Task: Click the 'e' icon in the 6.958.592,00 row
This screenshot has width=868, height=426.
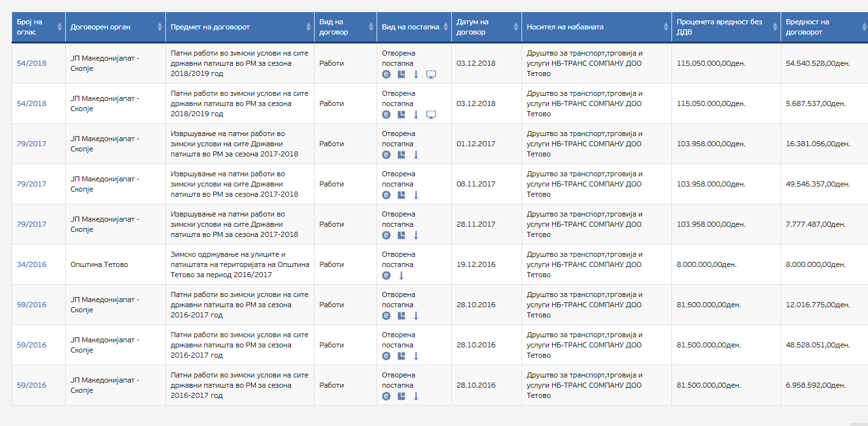Action: pyautogui.click(x=386, y=396)
